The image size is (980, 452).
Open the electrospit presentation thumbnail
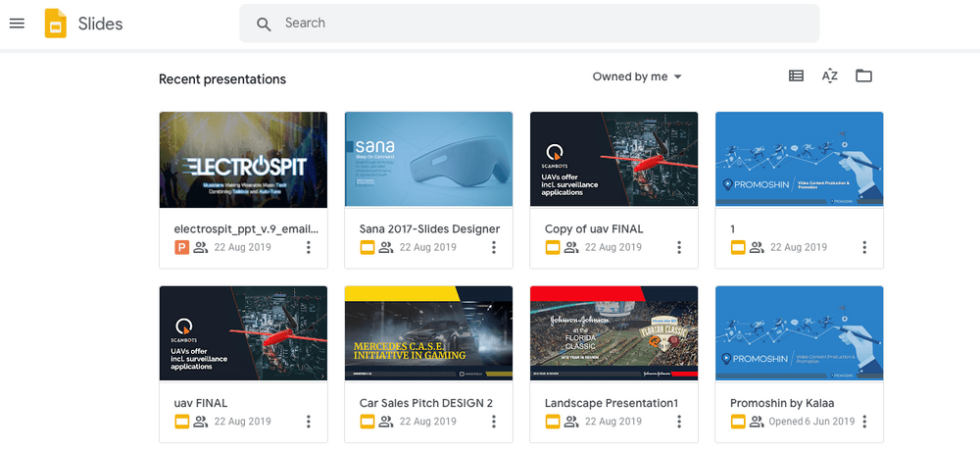tap(243, 159)
